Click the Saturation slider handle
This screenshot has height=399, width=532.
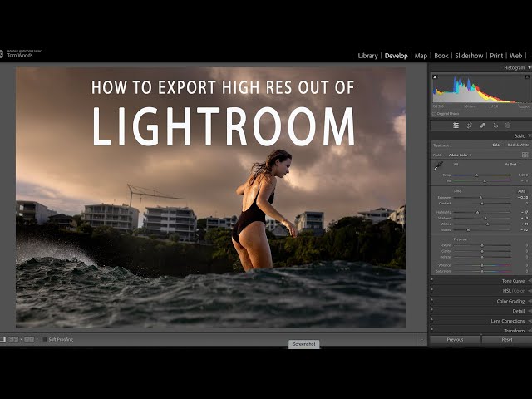click(482, 272)
